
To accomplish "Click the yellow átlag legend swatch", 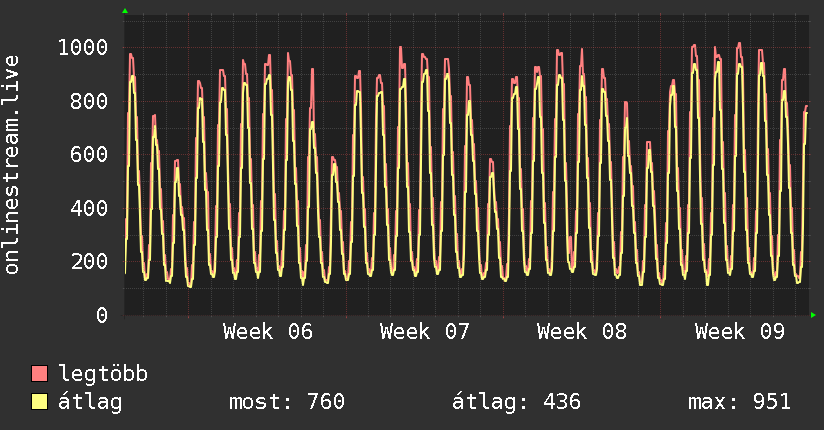I will pos(40,402).
